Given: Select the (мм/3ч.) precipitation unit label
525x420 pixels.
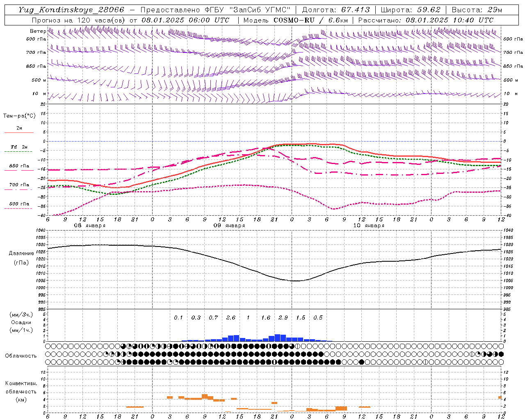Looking at the screenshot, I should point(21,315).
